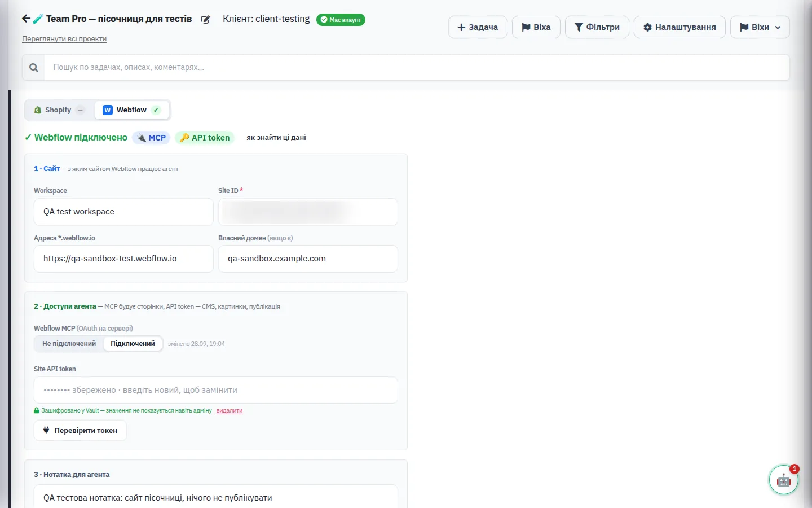Click the Webflow W logo icon

point(107,110)
